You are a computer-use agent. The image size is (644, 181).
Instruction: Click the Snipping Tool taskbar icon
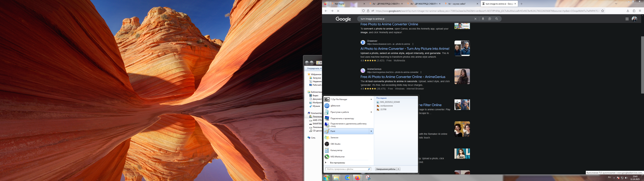tap(368, 178)
